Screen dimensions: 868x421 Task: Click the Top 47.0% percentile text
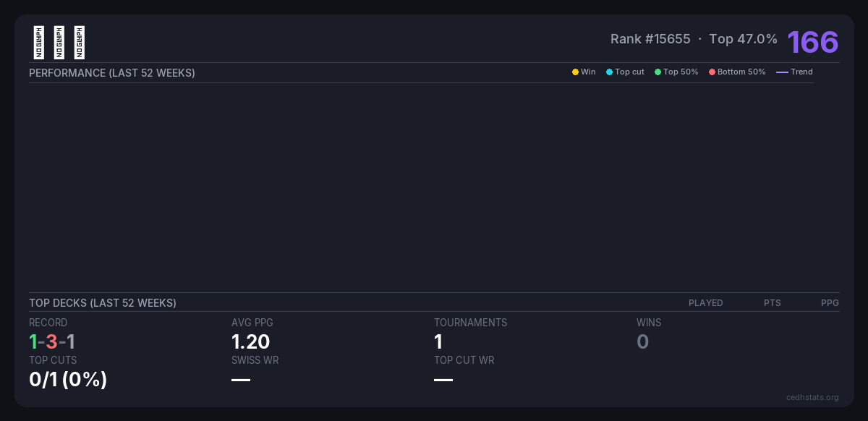(743, 39)
